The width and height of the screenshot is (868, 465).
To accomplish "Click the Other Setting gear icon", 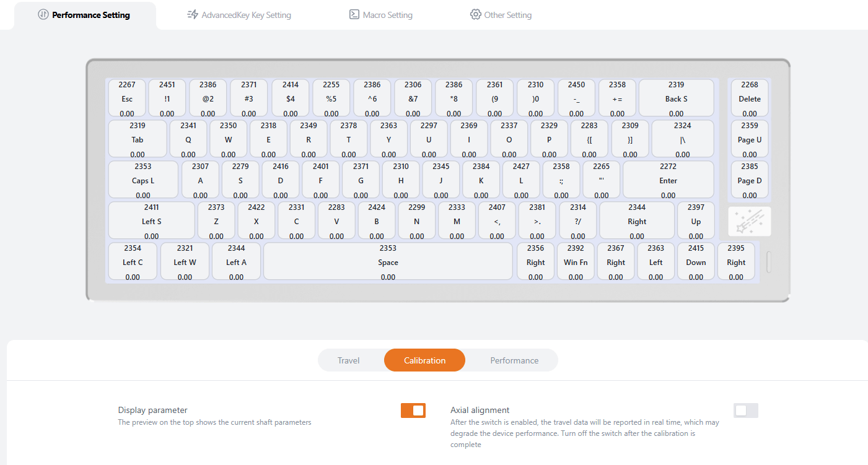I will click(x=475, y=15).
